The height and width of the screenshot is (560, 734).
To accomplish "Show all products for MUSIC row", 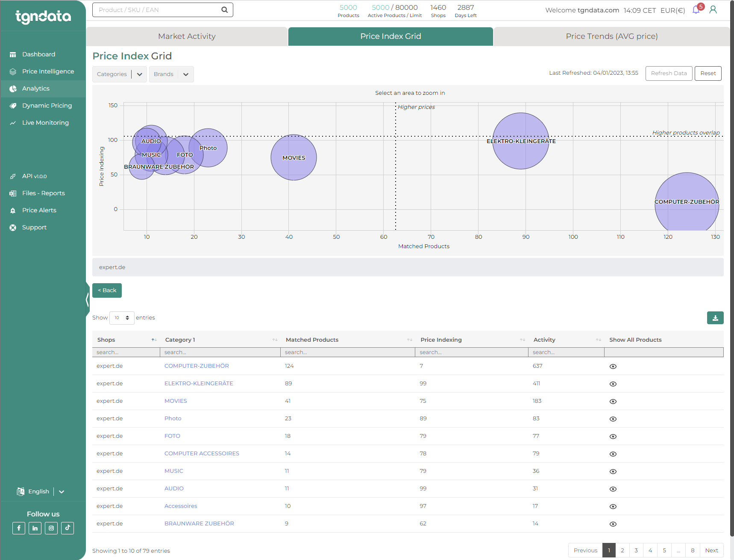I will 613,472.
